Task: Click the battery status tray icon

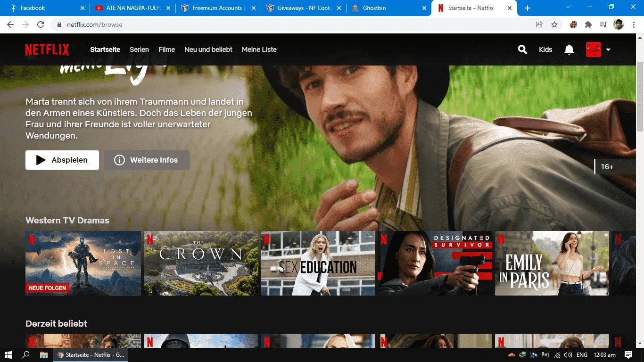Action: tap(545, 355)
